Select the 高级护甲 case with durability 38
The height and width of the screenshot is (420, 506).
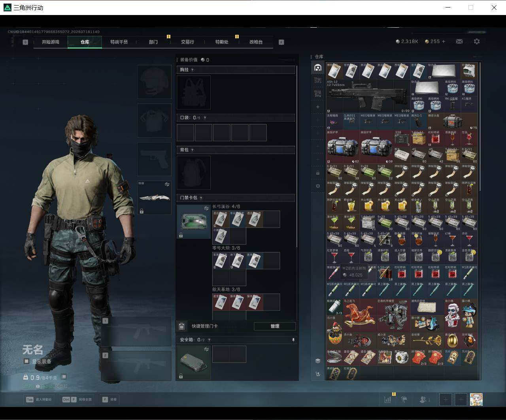(377, 147)
